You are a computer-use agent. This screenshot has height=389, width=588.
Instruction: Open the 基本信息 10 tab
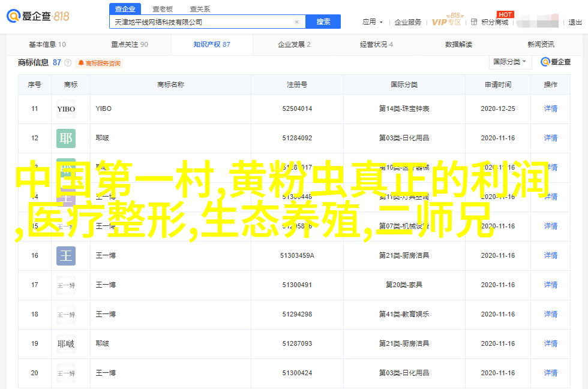[x=47, y=44]
